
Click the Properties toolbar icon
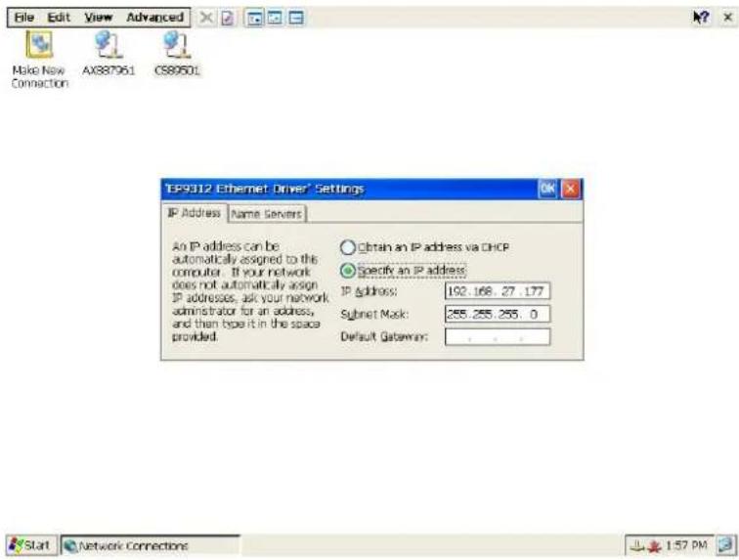[x=228, y=18]
